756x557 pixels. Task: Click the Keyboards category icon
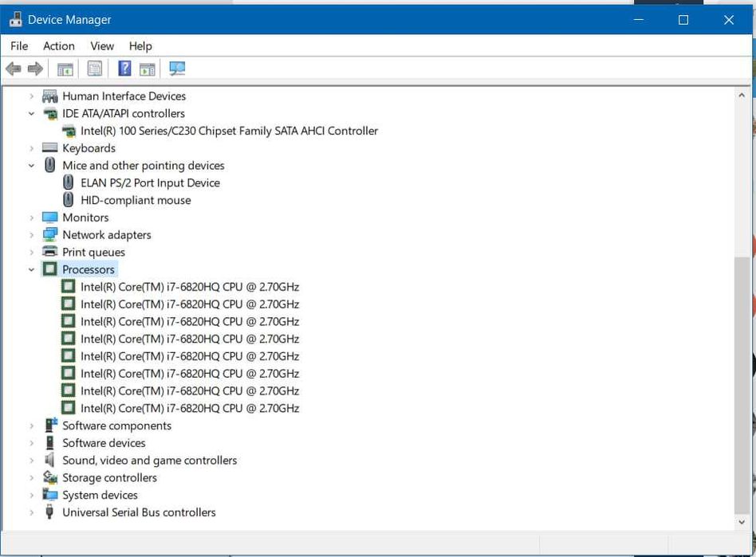tap(49, 148)
